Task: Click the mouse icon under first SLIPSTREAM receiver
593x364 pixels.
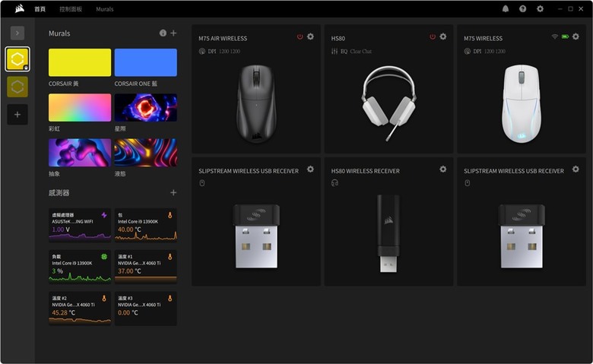Action: pyautogui.click(x=202, y=183)
